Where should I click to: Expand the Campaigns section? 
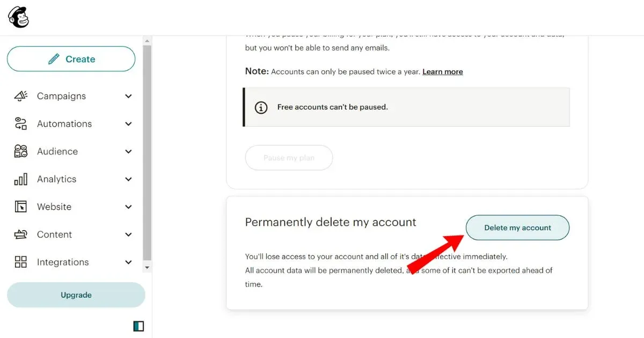pos(128,95)
